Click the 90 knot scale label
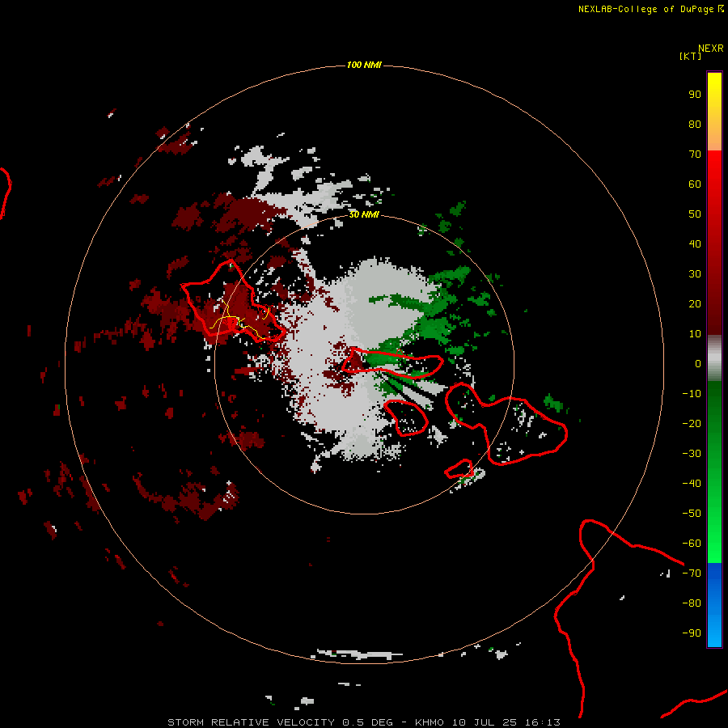Image resolution: width=728 pixels, height=728 pixels. (x=695, y=95)
